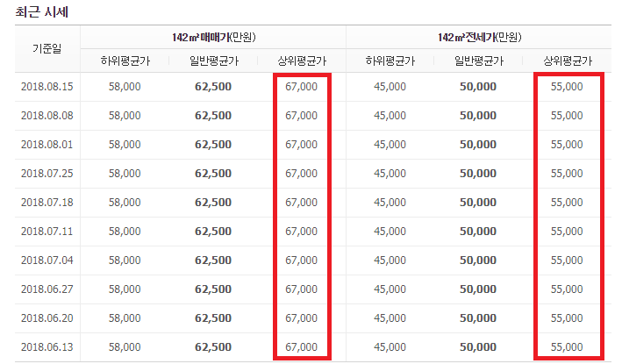The width and height of the screenshot is (622, 364).
Task: Click 58,000 in the 2018.06.20 row
Action: point(125,318)
